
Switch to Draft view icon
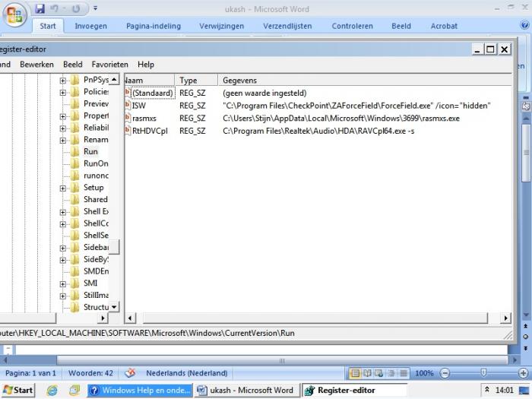tap(404, 373)
